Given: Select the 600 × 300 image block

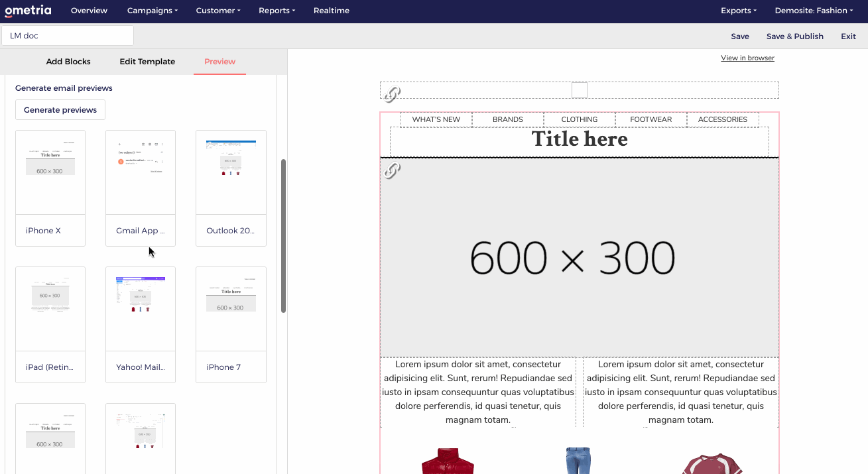Looking at the screenshot, I should (x=580, y=258).
